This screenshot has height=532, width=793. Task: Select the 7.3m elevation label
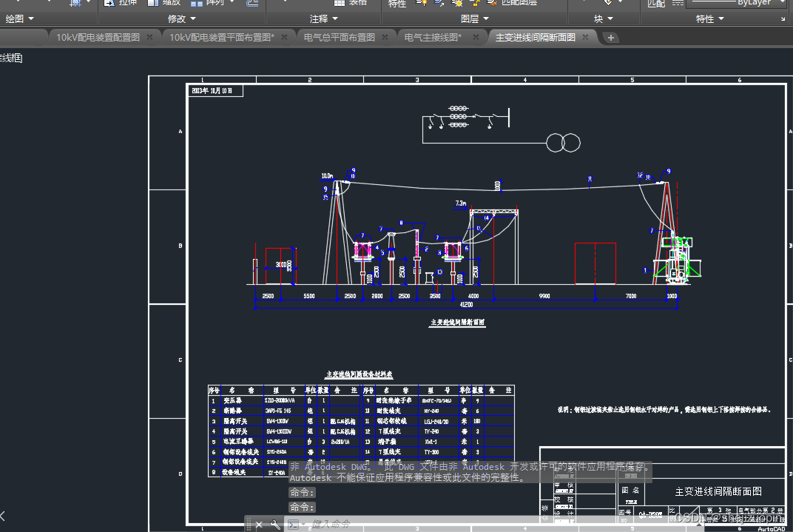click(460, 203)
